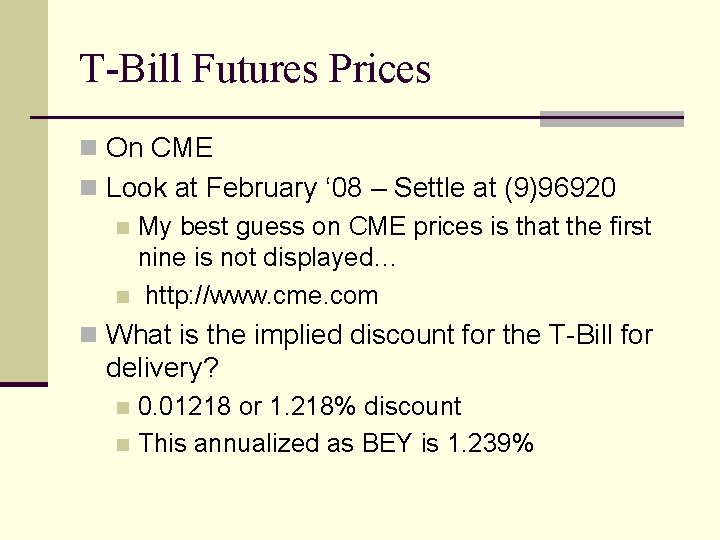Select the text 'nine is not displayed…'
Viewport: 720px width, 540px height.
click(268, 258)
